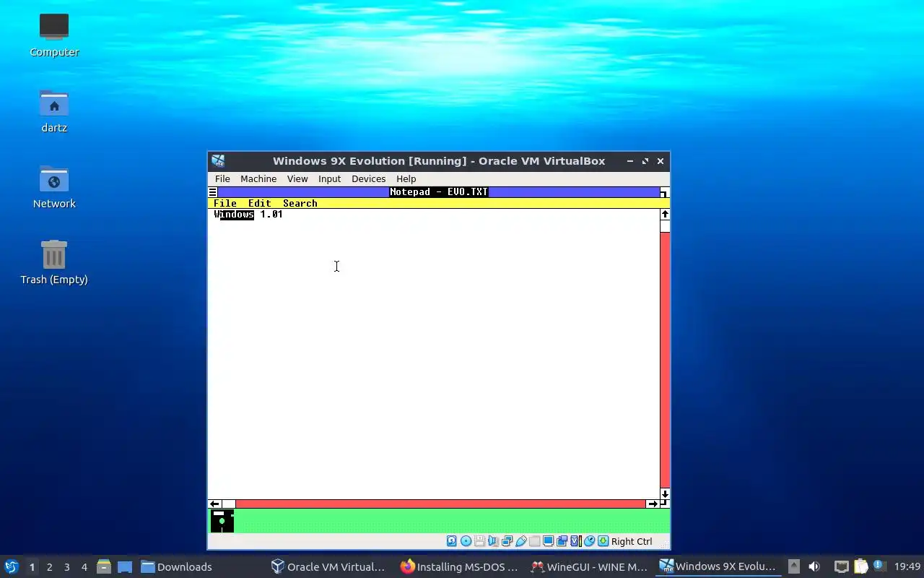Click the audio speaker icon in VirtualBox status bar
The image size is (924, 578).
493,541
